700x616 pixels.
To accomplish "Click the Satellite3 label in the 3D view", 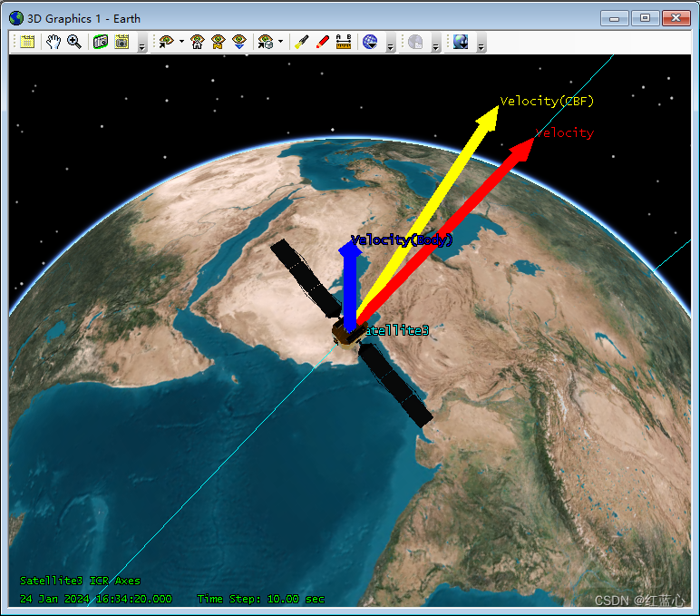I will coord(396,330).
